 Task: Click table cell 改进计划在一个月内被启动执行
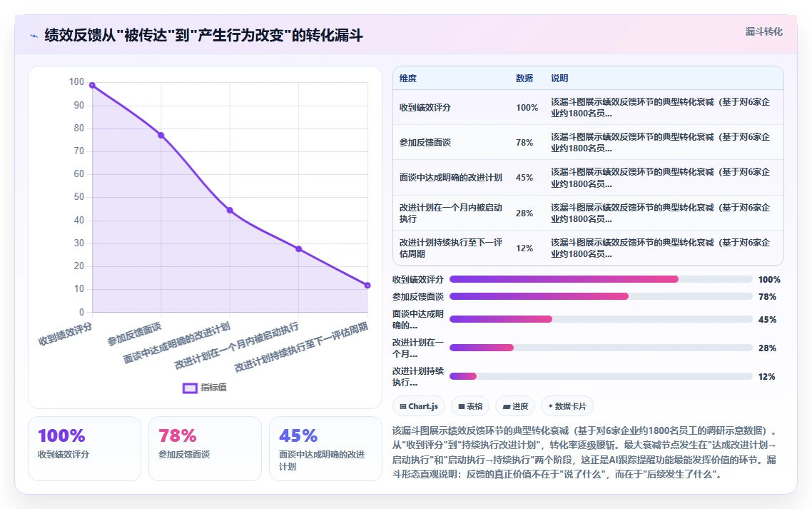pos(450,213)
